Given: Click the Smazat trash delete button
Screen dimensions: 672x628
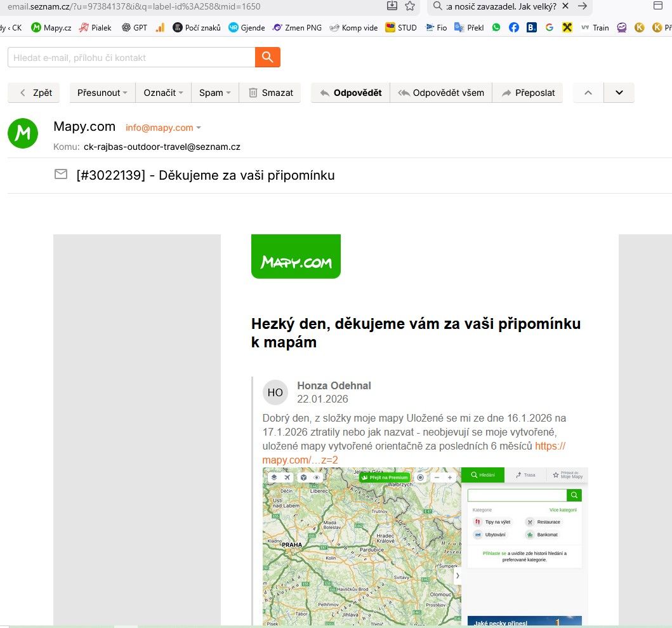Looking at the screenshot, I should point(271,93).
